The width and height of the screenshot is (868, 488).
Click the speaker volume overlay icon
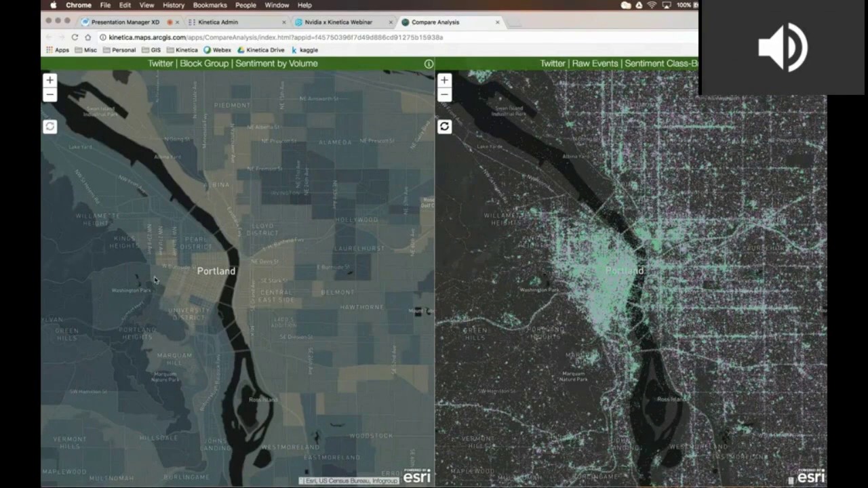[x=783, y=47]
